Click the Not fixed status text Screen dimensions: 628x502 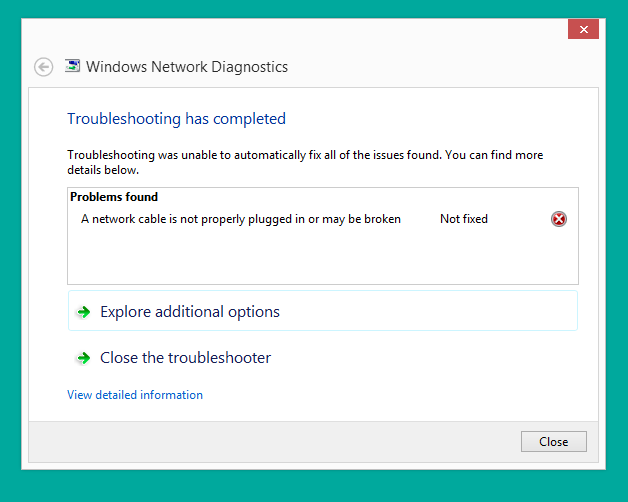coord(464,219)
